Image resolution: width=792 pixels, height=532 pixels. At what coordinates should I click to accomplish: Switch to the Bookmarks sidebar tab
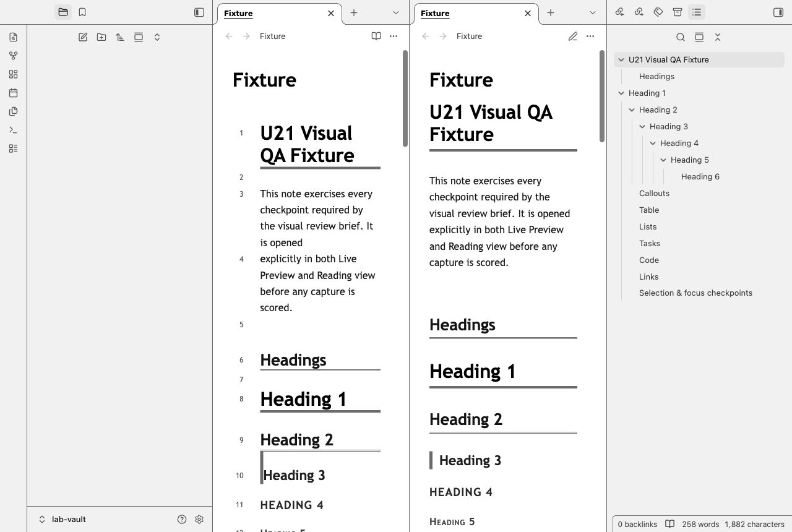pos(82,12)
